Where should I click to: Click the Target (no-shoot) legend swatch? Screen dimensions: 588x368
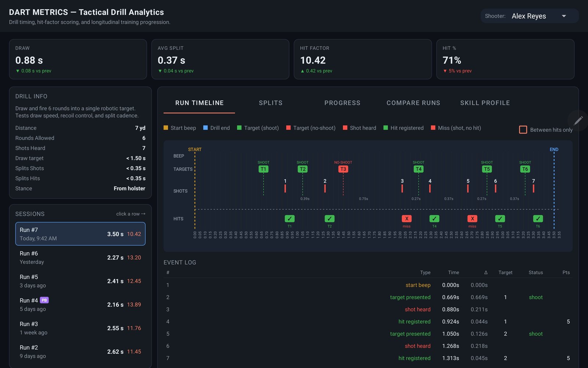coord(288,128)
